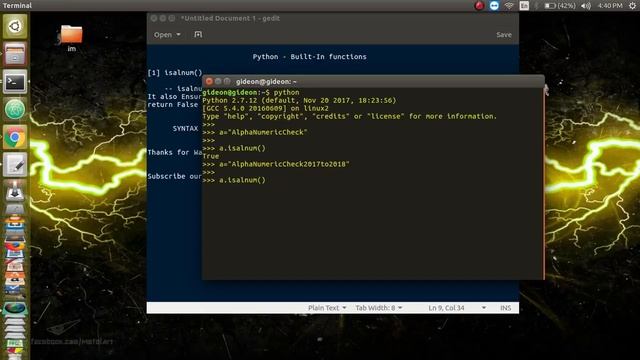Open the Tab Width: 8 dropdown
Screen dimensions: 640x360
[378, 308]
